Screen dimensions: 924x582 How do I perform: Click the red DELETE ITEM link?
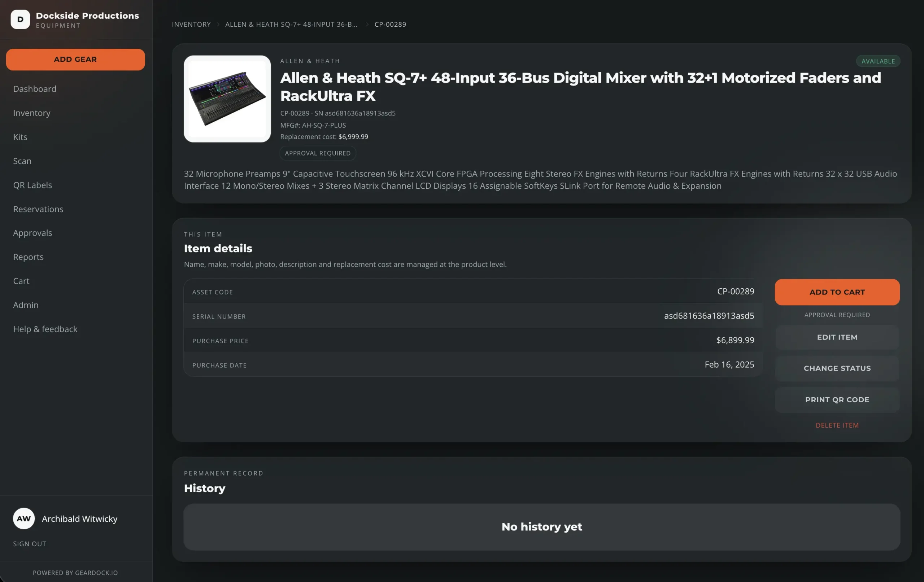pos(837,425)
